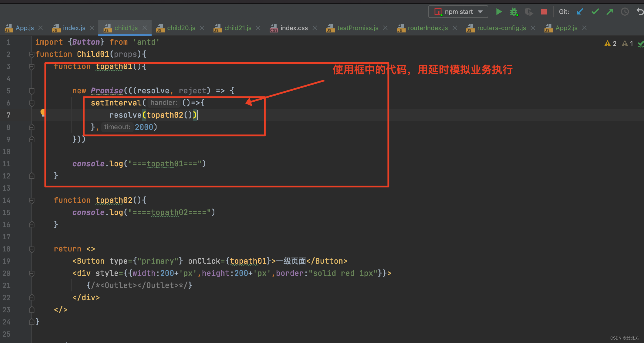Open the routerIndex.js tab
The width and height of the screenshot is (644, 343).
[x=428, y=28]
